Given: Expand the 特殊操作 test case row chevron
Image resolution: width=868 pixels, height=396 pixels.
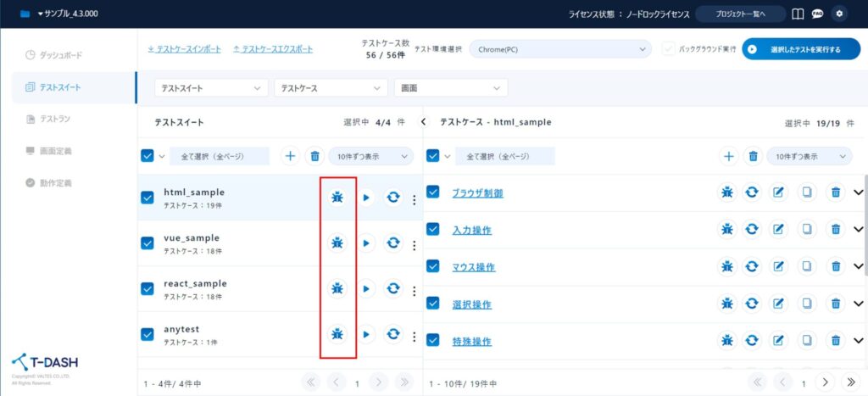Looking at the screenshot, I should coord(858,341).
